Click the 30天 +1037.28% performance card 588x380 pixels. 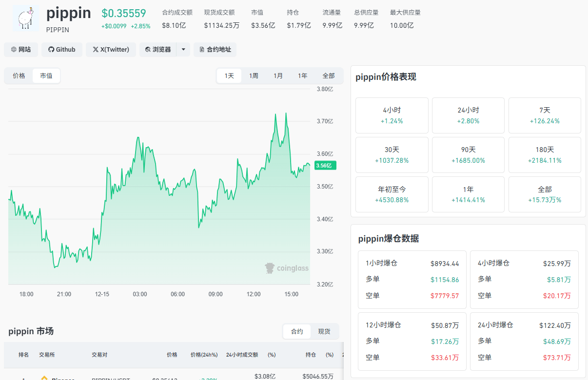coord(392,155)
